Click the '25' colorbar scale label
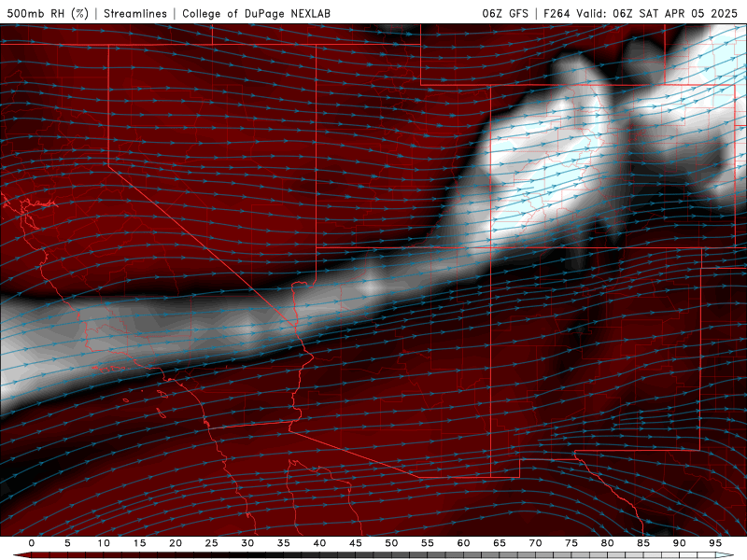The width and height of the screenshot is (747, 560). point(211,543)
